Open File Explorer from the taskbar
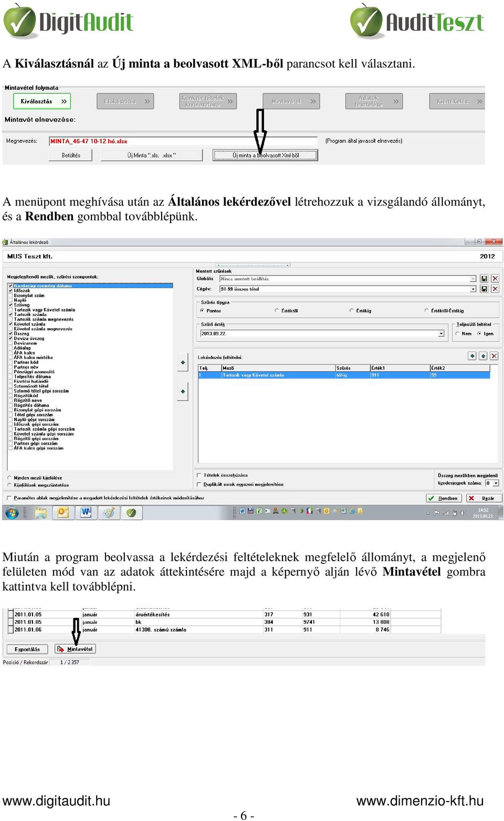Image resolution: width=504 pixels, height=821 pixels. (x=40, y=513)
